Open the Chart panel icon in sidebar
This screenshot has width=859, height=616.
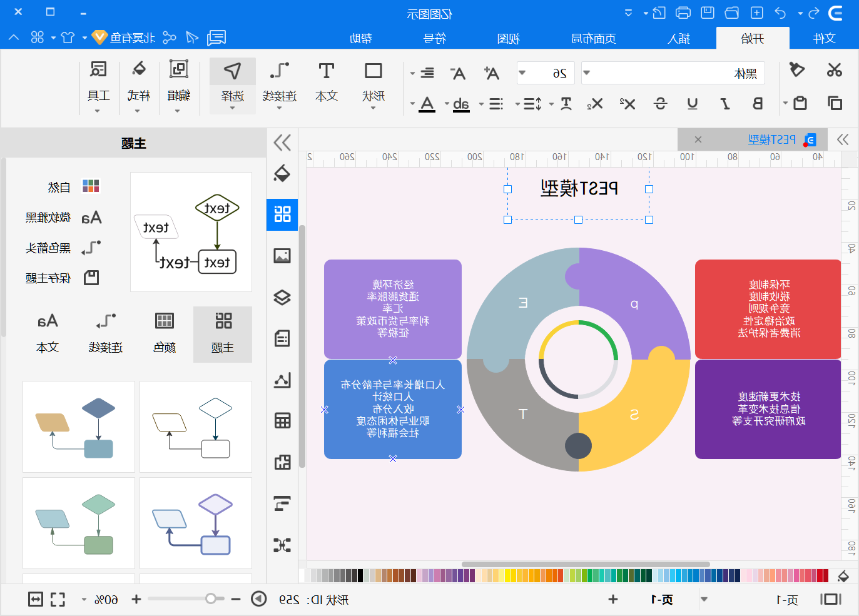[282, 380]
